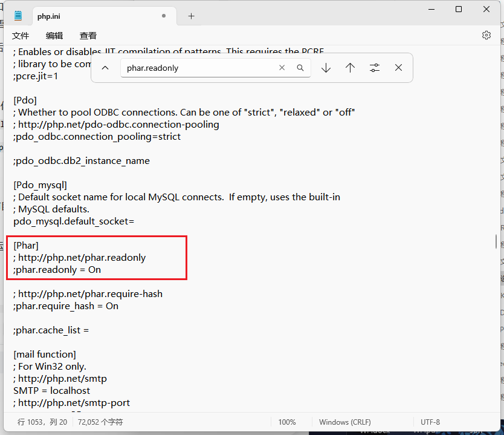Click the 100% zoom level in status bar
The height and width of the screenshot is (435, 504).
(287, 422)
